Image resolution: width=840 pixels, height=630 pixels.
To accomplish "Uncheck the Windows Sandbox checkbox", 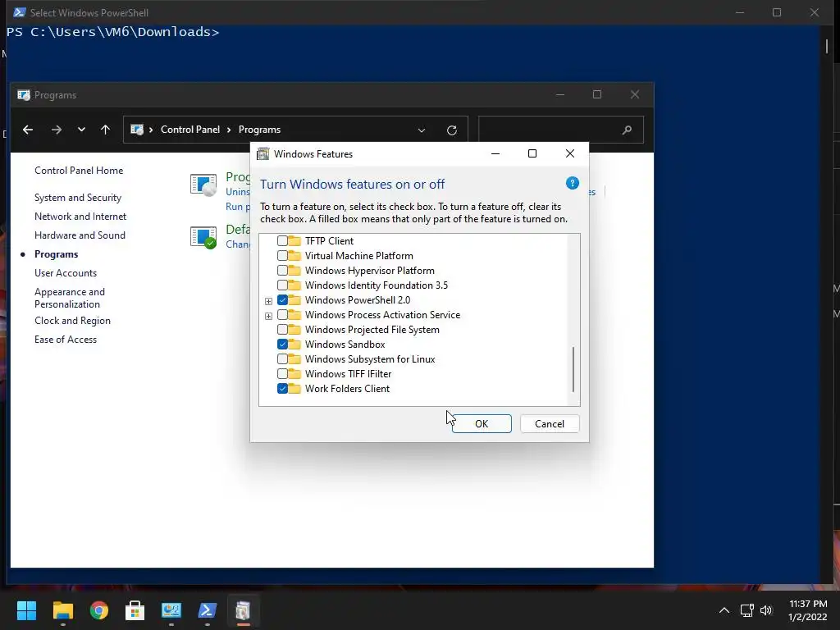I will pyautogui.click(x=282, y=345).
